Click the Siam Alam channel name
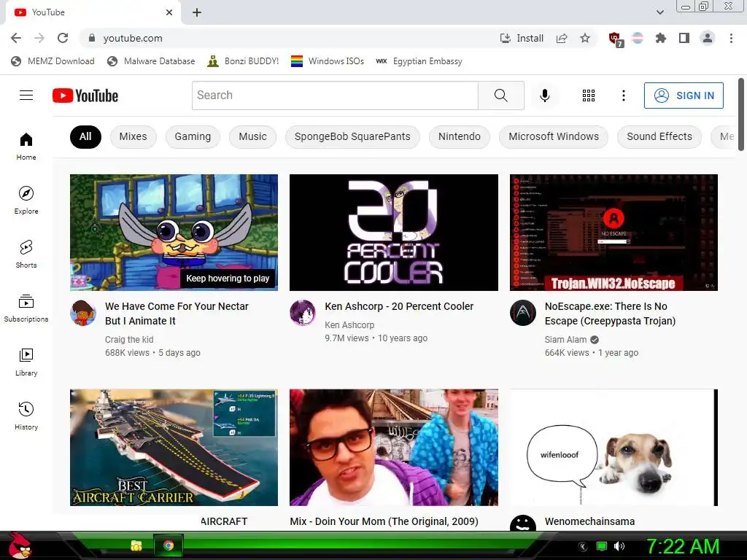The image size is (747, 560). tap(565, 340)
